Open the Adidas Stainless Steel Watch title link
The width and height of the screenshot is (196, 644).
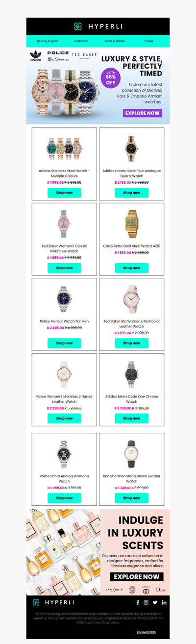tap(64, 173)
